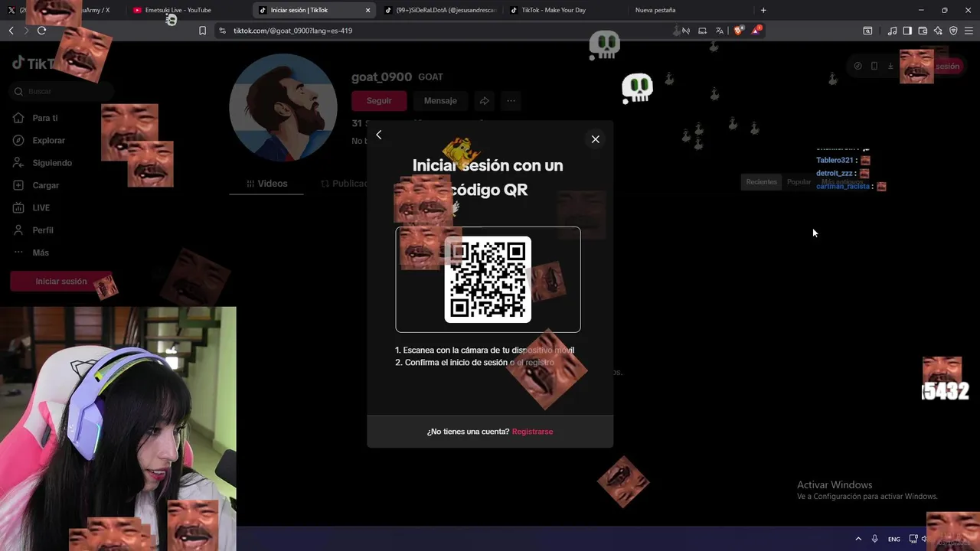Click the Registrarse link
The width and height of the screenshot is (980, 551).
532,432
